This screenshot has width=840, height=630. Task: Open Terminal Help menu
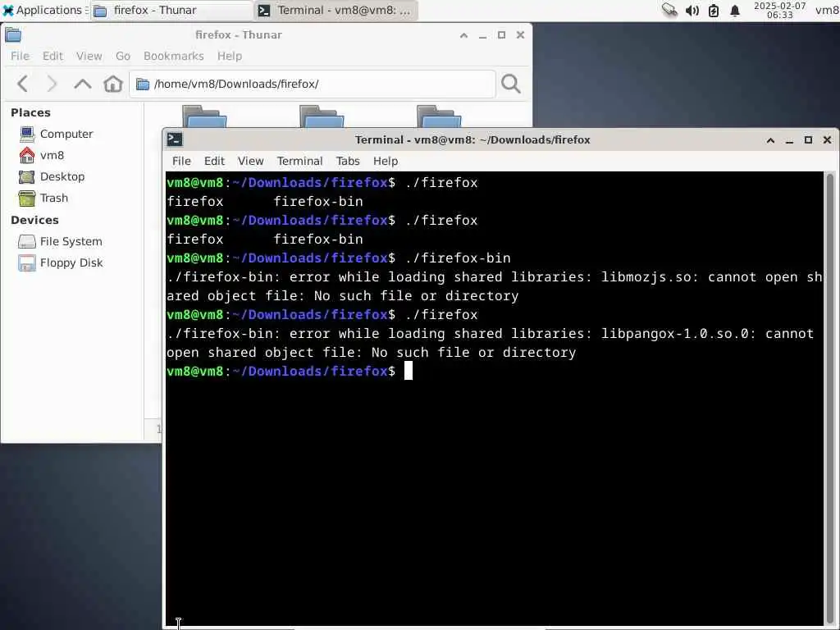(386, 161)
